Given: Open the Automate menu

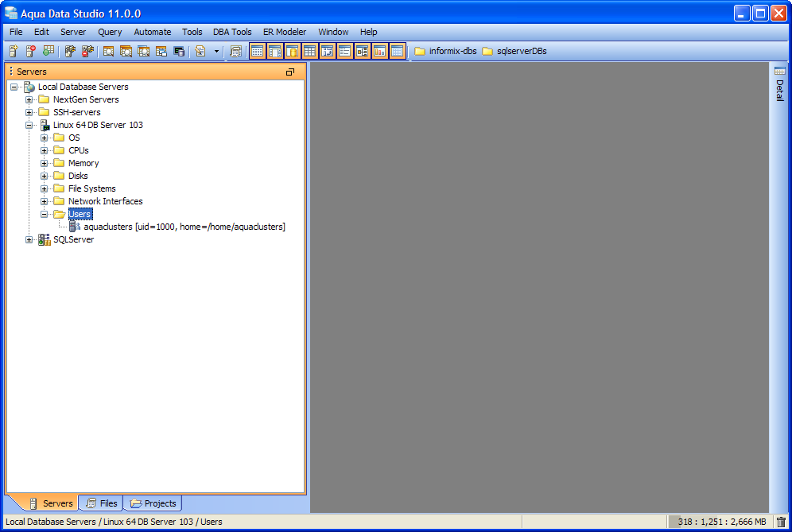Looking at the screenshot, I should (153, 32).
